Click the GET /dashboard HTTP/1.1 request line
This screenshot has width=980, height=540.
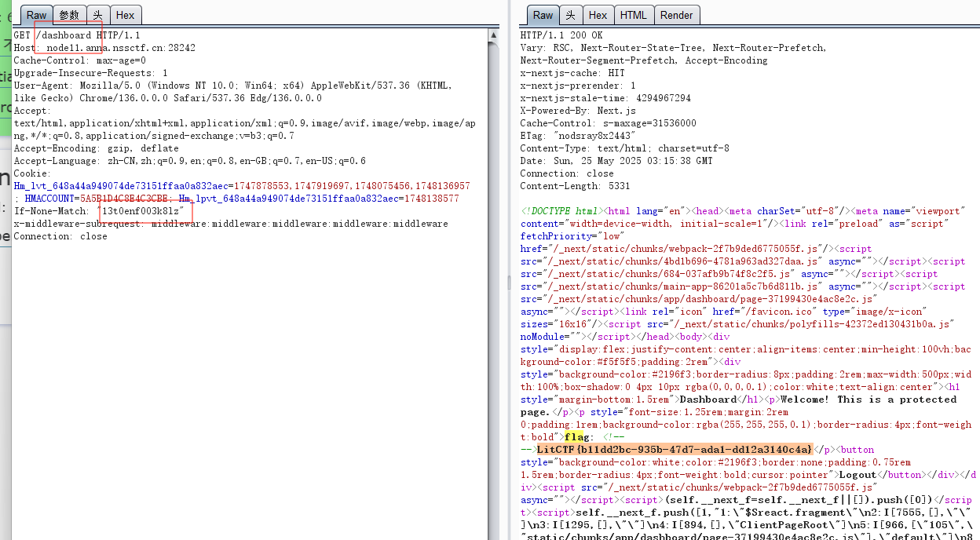pos(77,35)
